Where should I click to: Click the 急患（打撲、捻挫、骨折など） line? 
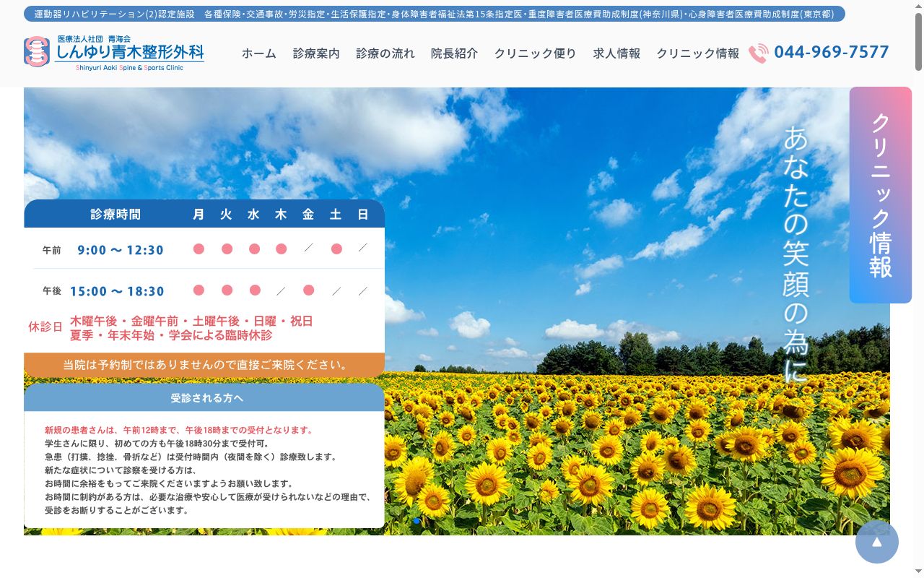[191, 457]
